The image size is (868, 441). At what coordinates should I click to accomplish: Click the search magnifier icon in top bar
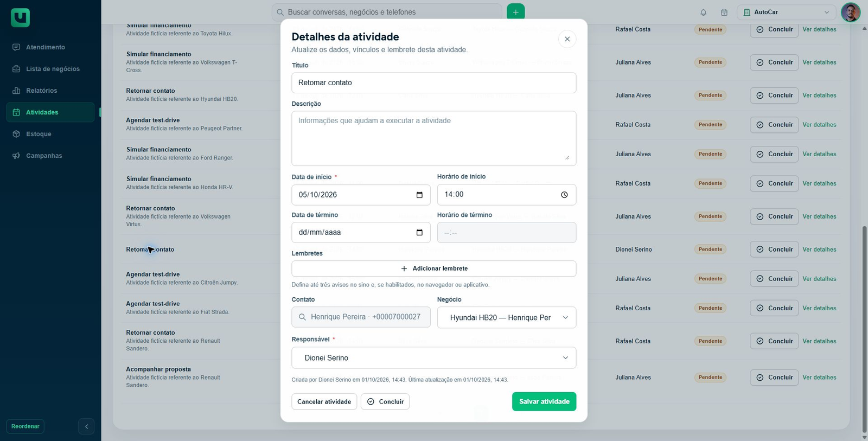click(x=280, y=12)
